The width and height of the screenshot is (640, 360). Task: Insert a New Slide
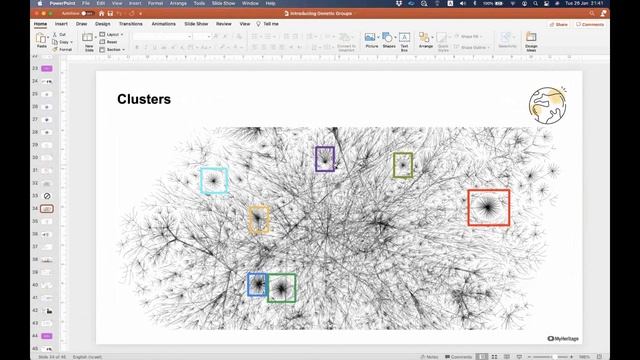[88, 42]
